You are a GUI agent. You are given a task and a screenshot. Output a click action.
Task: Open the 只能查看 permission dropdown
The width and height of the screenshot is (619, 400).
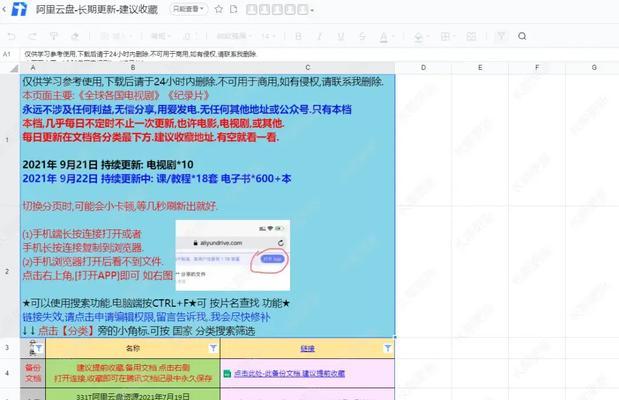(188, 9)
